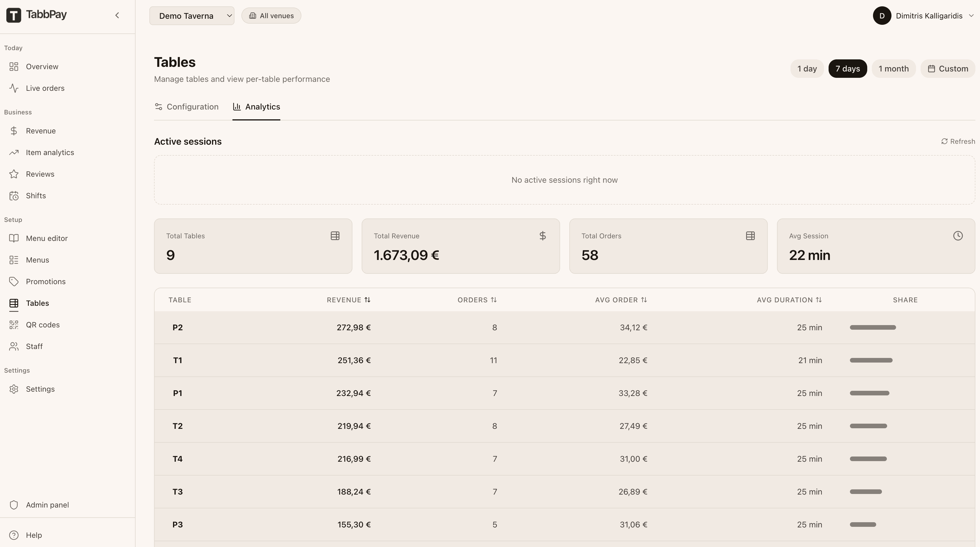Image resolution: width=980 pixels, height=547 pixels.
Task: Click the Total Revenue dollar icon
Action: [x=543, y=236]
